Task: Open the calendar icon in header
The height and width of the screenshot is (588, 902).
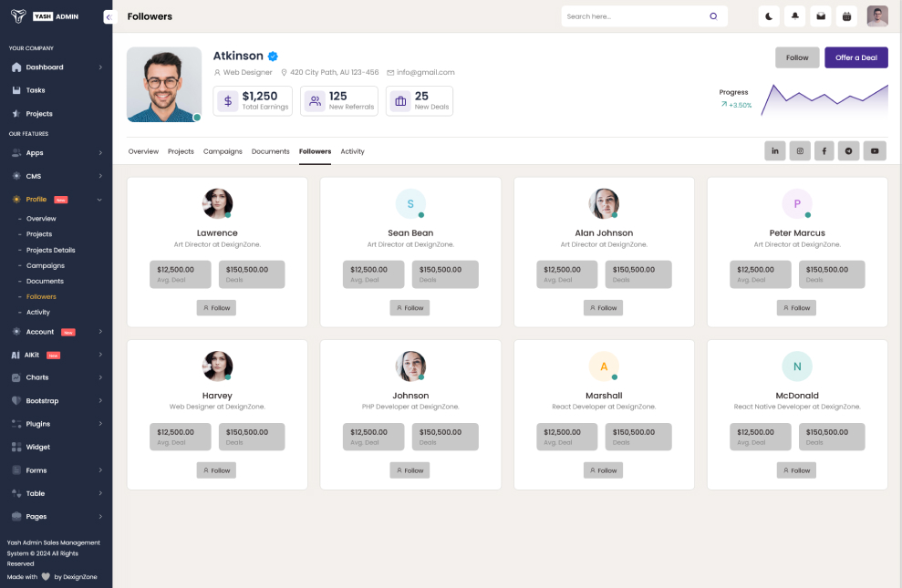Action: 846,16
